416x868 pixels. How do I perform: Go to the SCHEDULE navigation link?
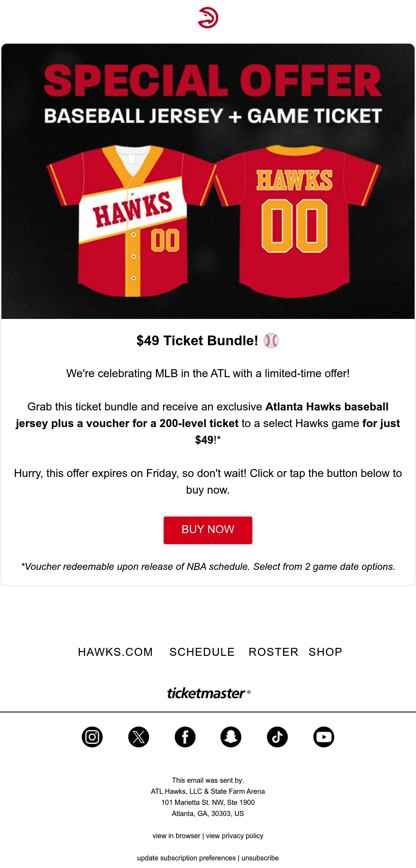202,652
